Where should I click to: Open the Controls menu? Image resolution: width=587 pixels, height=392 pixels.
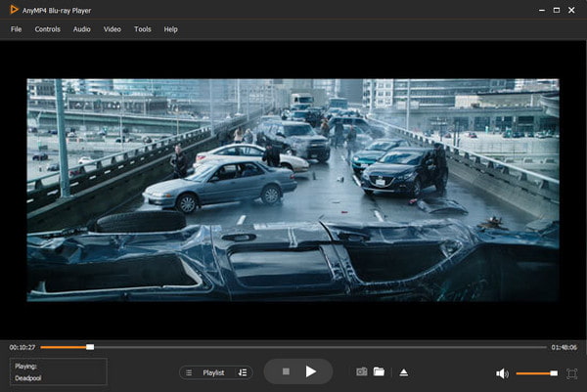coord(48,29)
